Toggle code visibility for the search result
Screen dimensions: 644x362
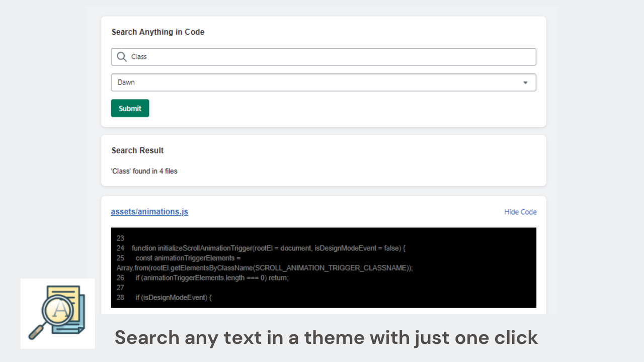tap(520, 212)
